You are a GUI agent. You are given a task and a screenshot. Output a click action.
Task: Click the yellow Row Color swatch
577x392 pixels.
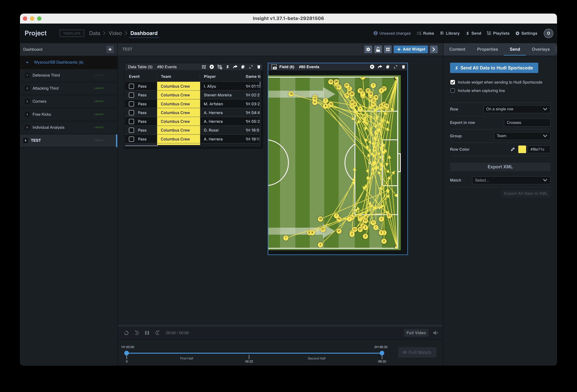[522, 149]
